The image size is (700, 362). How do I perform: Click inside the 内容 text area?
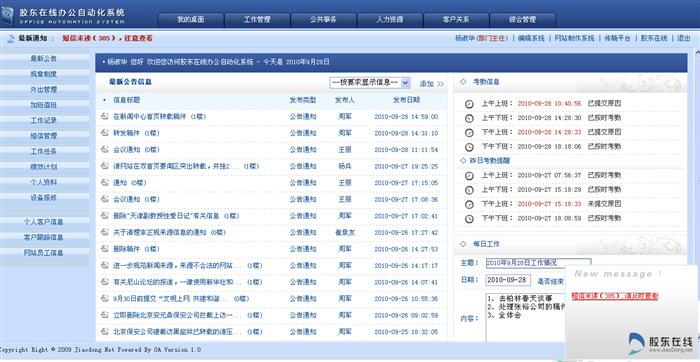coord(525,317)
